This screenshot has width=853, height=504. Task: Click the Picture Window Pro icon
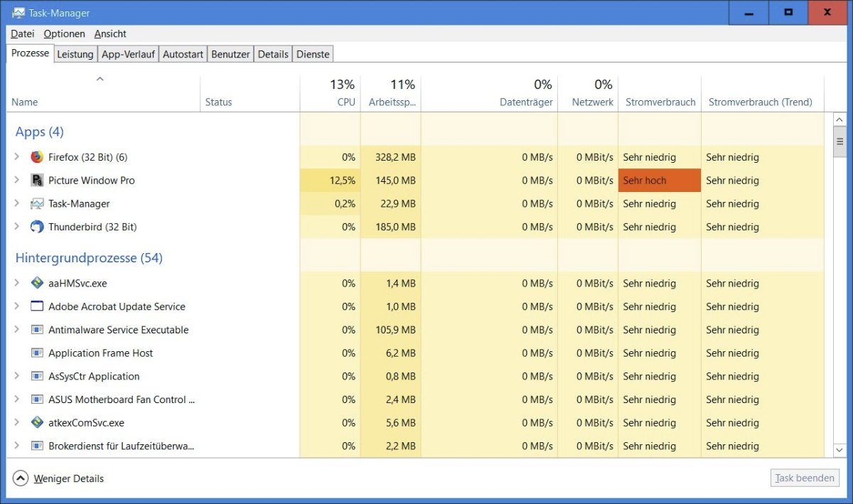37,181
